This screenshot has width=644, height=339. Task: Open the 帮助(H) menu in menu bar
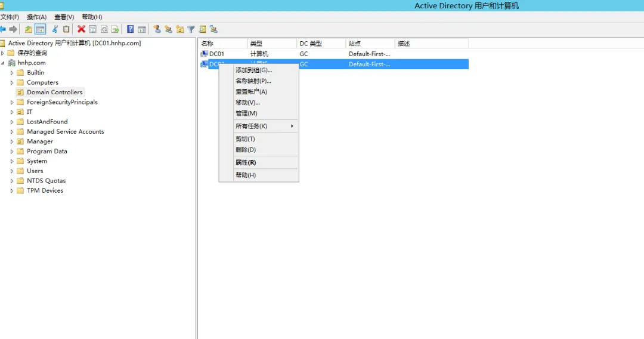click(x=92, y=17)
